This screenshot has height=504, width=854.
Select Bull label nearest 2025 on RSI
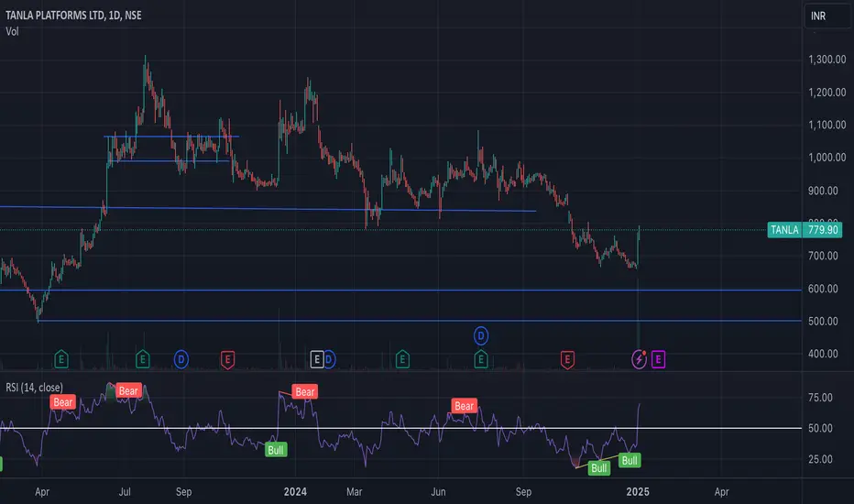[630, 460]
